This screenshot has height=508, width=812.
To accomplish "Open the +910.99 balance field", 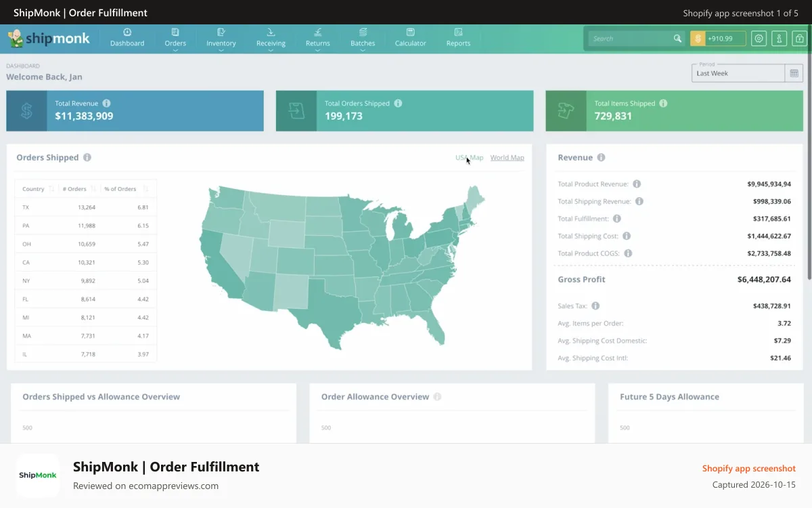I will [725, 39].
